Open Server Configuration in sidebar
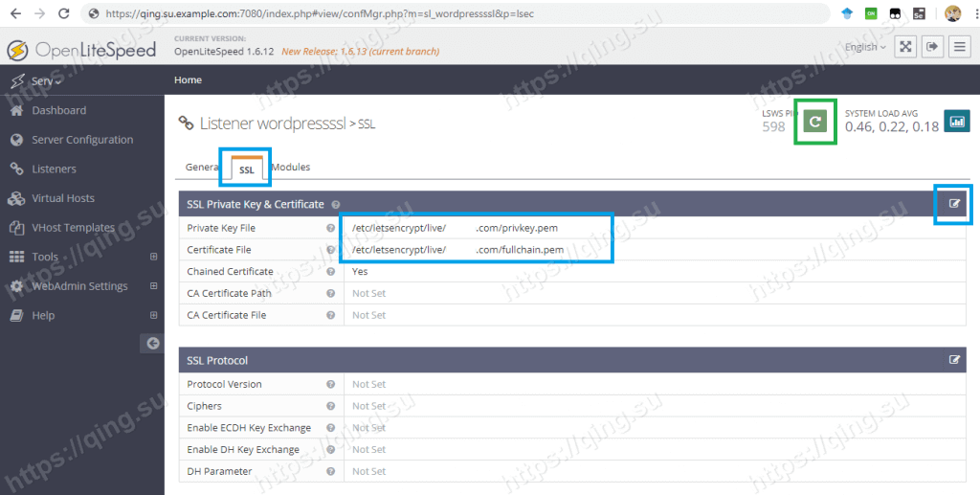The image size is (980, 495). pos(82,140)
